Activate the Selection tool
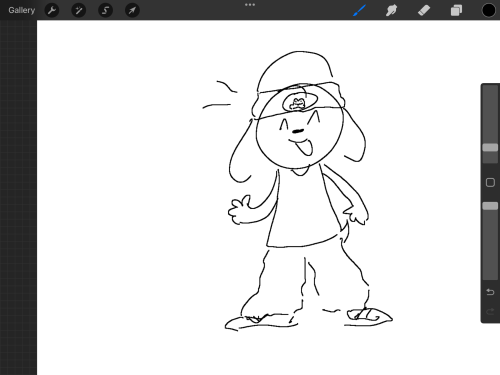This screenshot has height=375, width=500. 105,10
